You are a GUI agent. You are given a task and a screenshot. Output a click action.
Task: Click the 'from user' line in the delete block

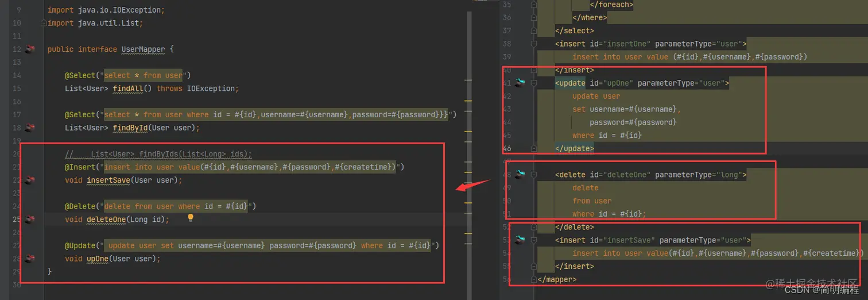pyautogui.click(x=592, y=201)
